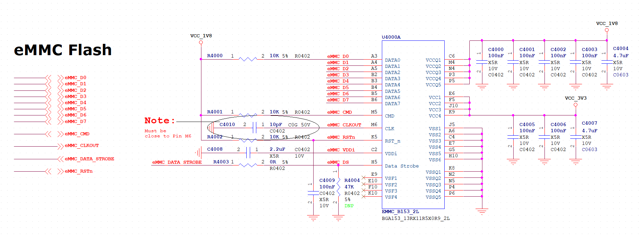
Task: Select the red Note: annotation text
Action: [x=160, y=121]
